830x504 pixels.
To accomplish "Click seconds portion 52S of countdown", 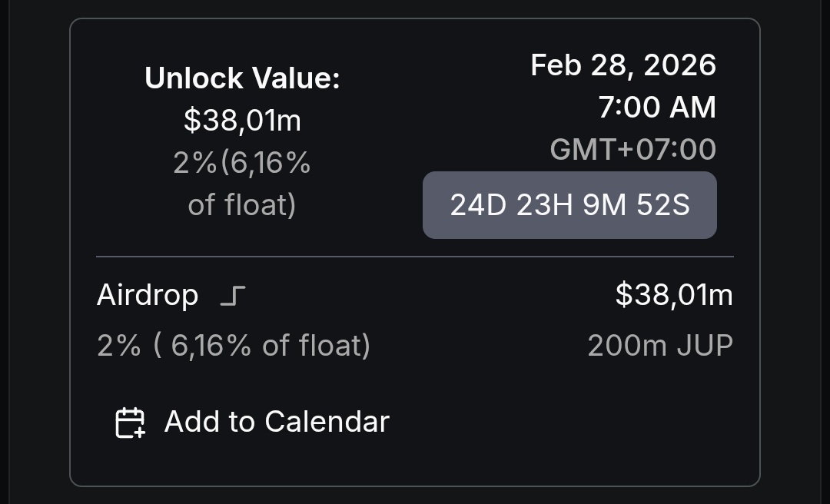I will click(663, 205).
